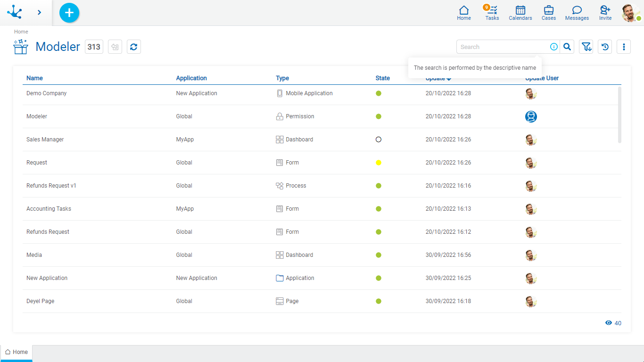Viewport: 644px width, 362px height.
Task: Click update user avatar in Demo Company row
Action: coord(531,93)
